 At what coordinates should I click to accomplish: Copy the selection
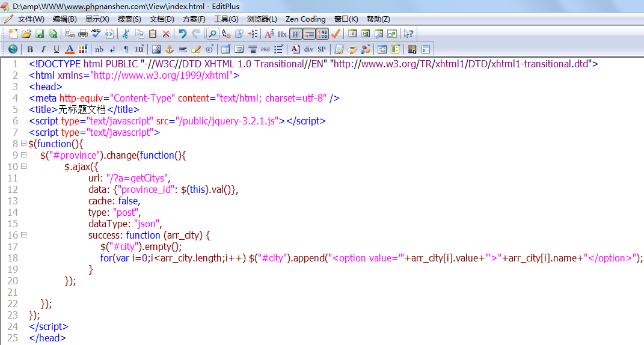140,34
